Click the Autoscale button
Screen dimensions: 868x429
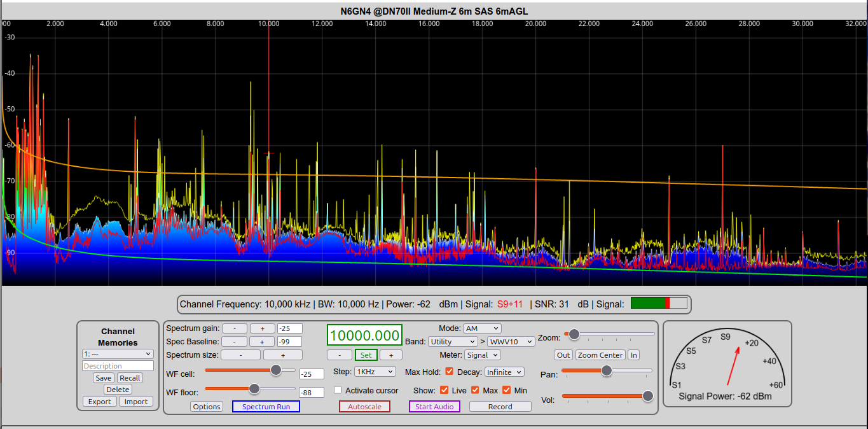365,407
